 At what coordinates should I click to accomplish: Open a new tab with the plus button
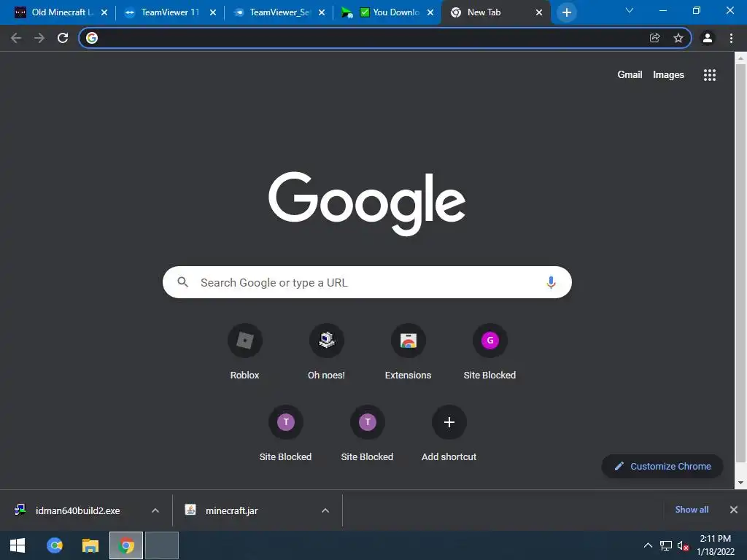coord(566,12)
